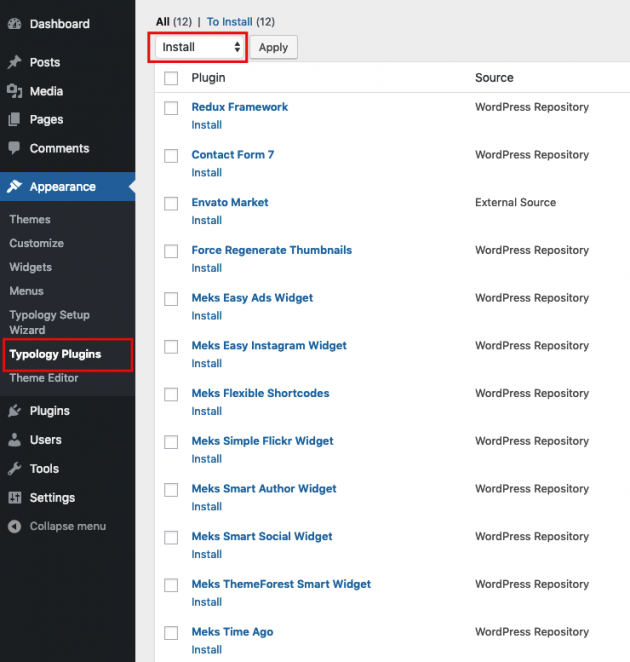Click Install under Meks Flexible Shortcodes
This screenshot has height=662, width=630.
(x=206, y=411)
